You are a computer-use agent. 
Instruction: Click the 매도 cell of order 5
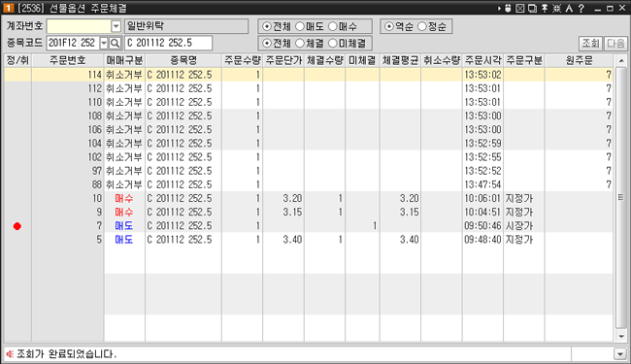click(x=124, y=240)
